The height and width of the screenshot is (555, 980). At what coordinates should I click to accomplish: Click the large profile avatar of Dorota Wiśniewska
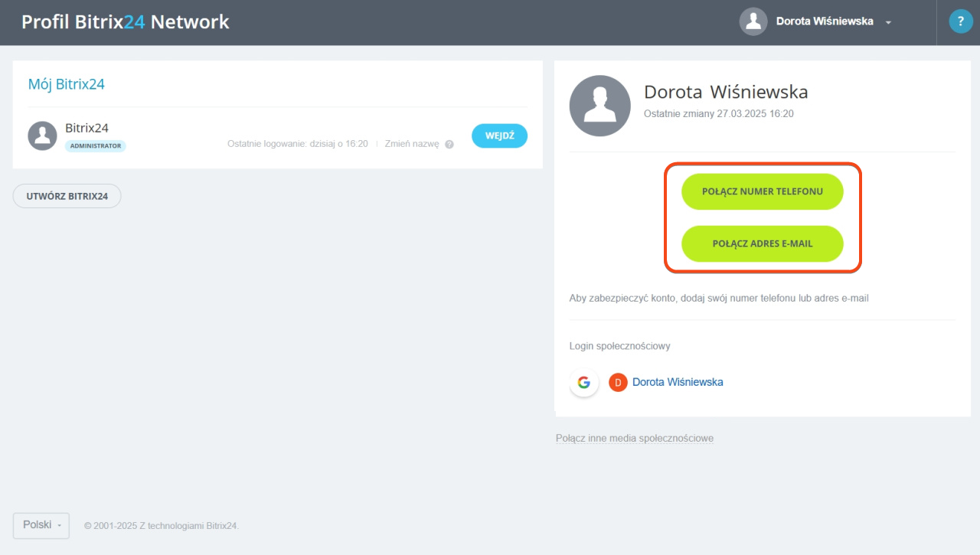point(600,106)
